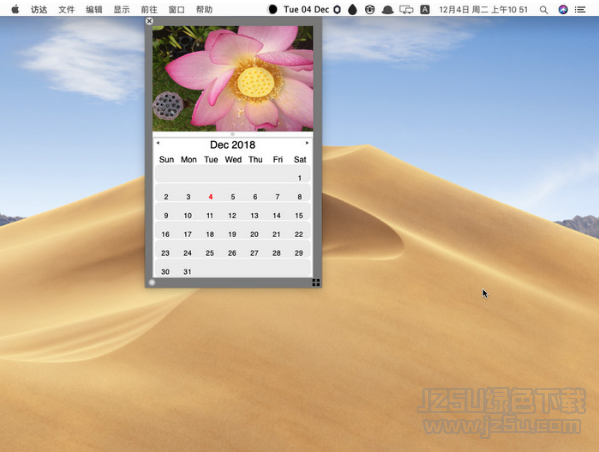Open the Apple menu
The image size is (599, 452).
(15, 9)
